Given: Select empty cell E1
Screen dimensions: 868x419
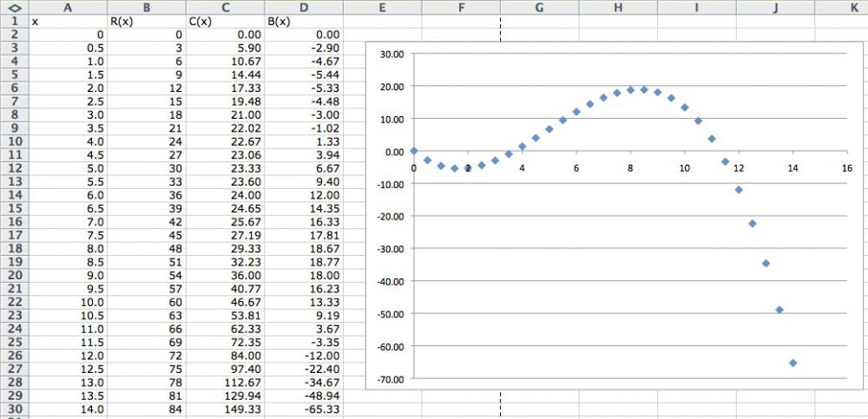Looking at the screenshot, I should tap(382, 21).
